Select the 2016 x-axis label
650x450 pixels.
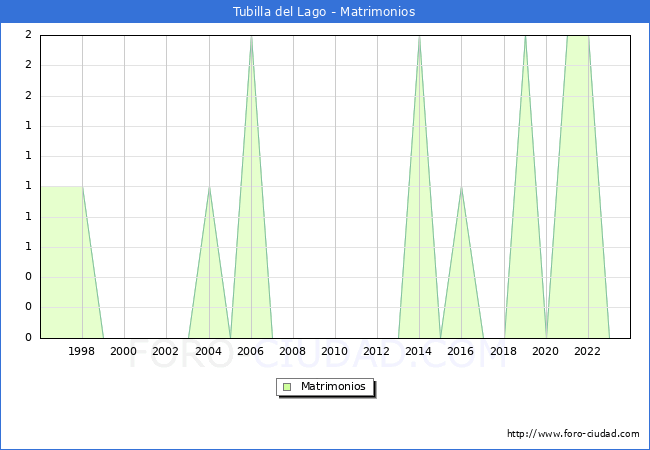tap(461, 351)
